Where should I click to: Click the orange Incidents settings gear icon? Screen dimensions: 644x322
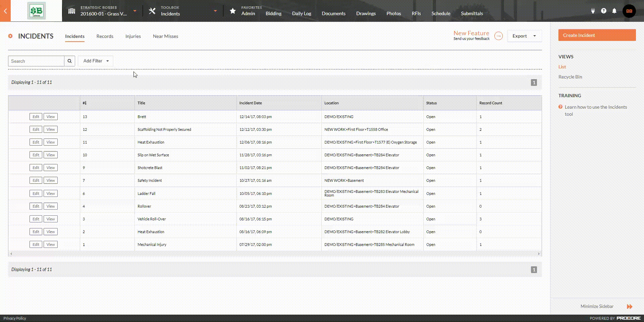10,36
